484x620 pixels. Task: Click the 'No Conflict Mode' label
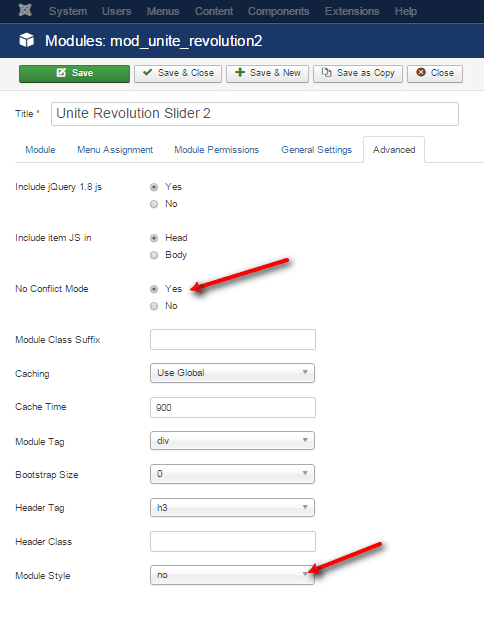click(x=52, y=289)
